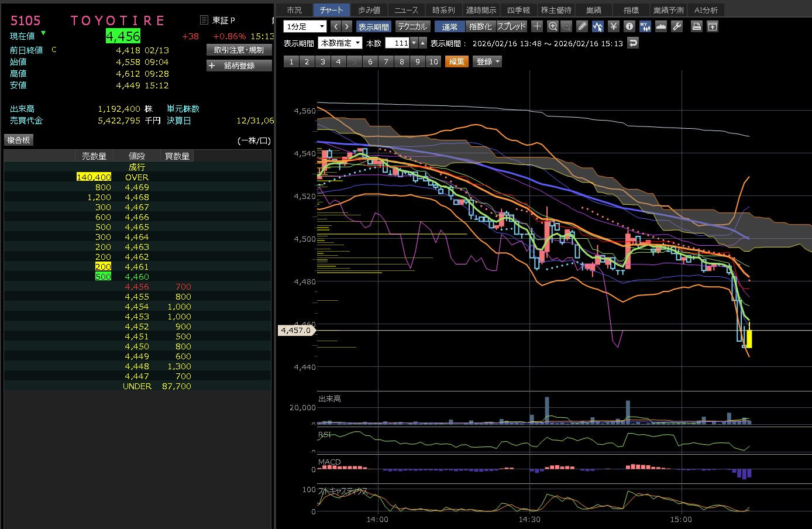Enable スプレッド chart mode
This screenshot has height=529, width=812.
coord(512,27)
